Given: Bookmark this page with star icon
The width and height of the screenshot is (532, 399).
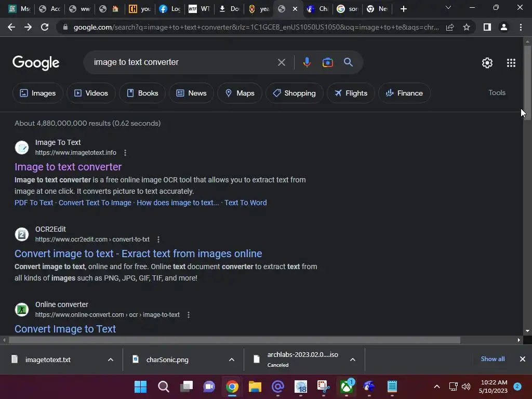Looking at the screenshot, I should 467,27.
